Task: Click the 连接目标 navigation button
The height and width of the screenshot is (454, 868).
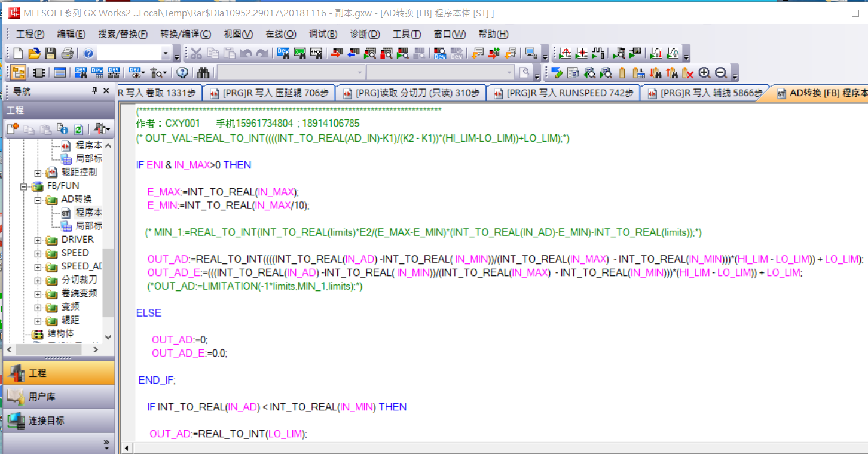Action: [x=58, y=421]
